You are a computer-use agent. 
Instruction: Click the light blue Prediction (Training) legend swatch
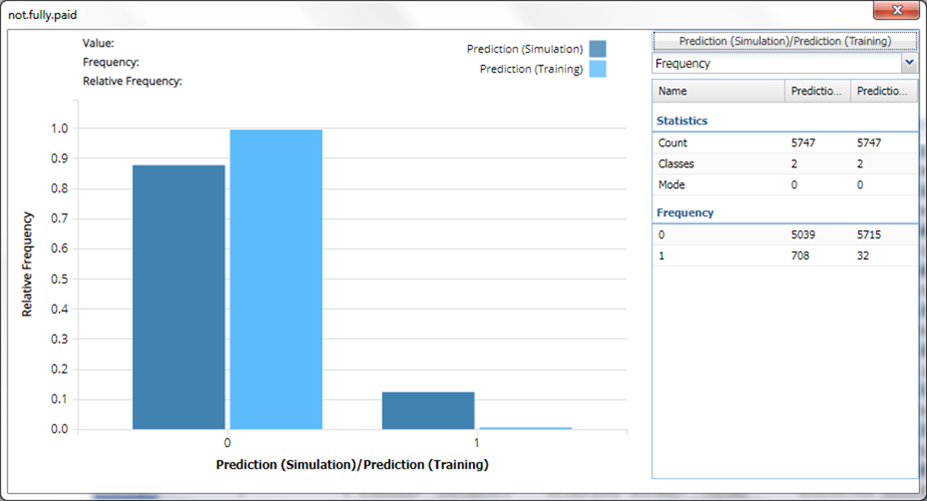tap(598, 69)
